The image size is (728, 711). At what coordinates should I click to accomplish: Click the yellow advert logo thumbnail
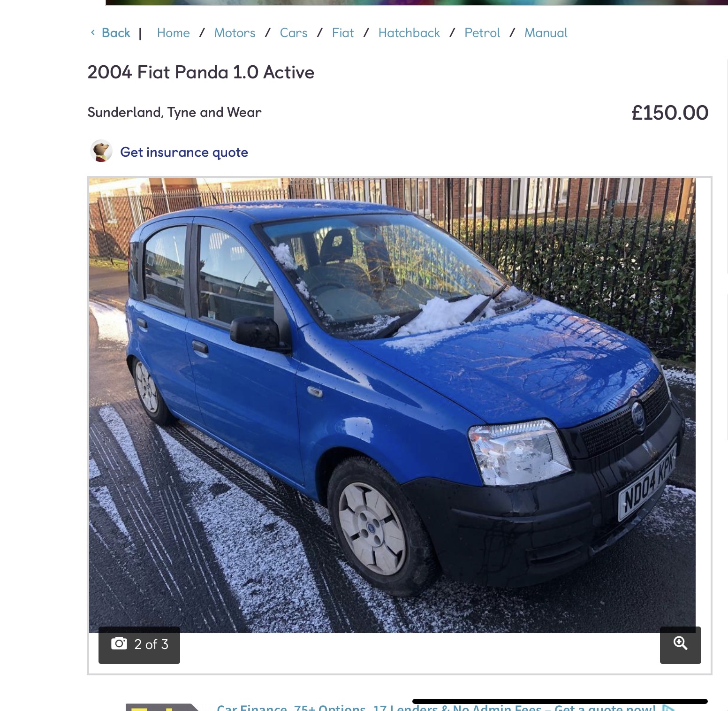[162, 707]
